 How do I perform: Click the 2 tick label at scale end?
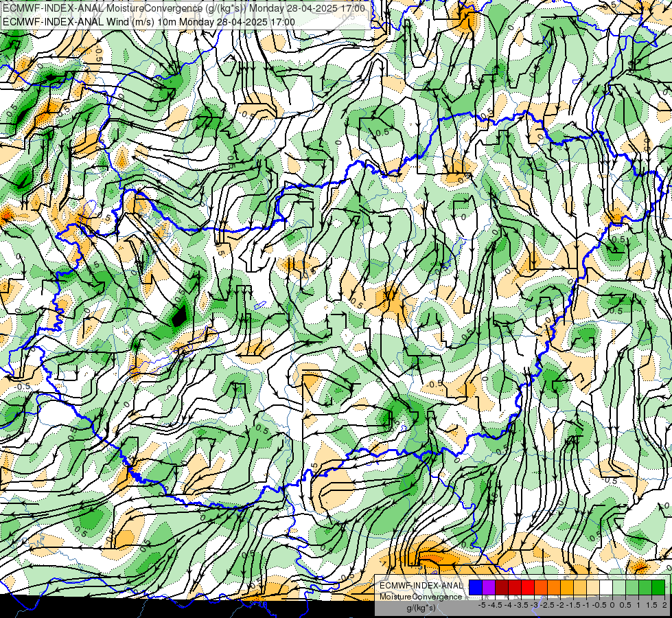664,605
